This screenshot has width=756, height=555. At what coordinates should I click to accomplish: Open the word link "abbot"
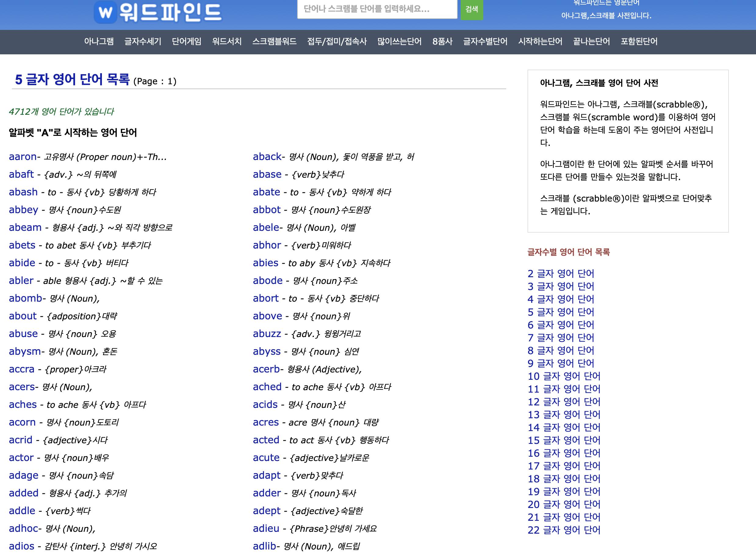coord(267,210)
